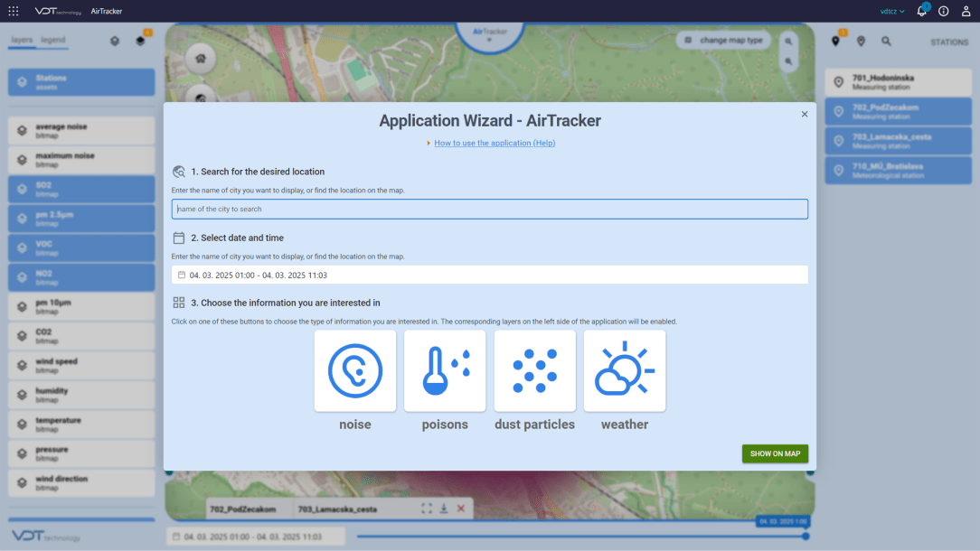Enable the wind speed layer
Image resolution: width=980 pixels, height=551 pixels.
tap(81, 366)
